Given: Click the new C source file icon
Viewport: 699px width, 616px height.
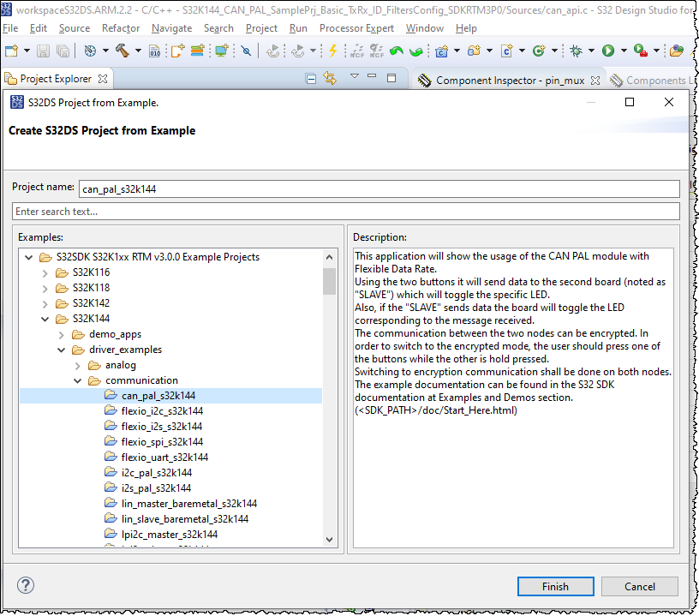Looking at the screenshot, I should pyautogui.click(x=506, y=51).
